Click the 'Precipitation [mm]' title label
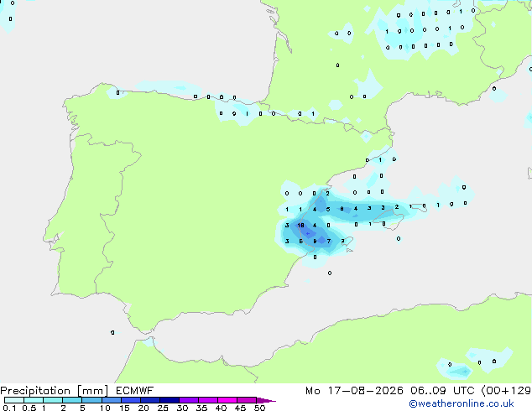This screenshot has width=532, height=411. pyautogui.click(x=55, y=391)
